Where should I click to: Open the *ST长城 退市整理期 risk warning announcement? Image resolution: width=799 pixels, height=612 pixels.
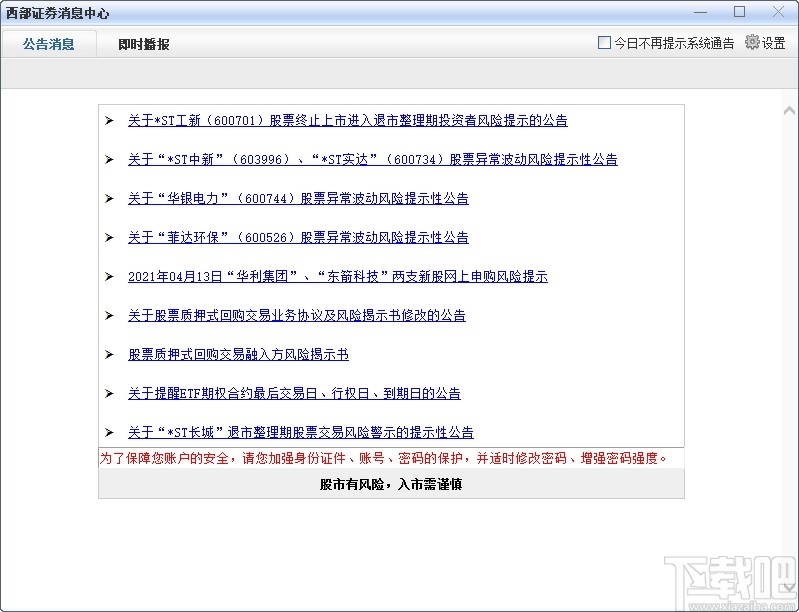(x=301, y=433)
